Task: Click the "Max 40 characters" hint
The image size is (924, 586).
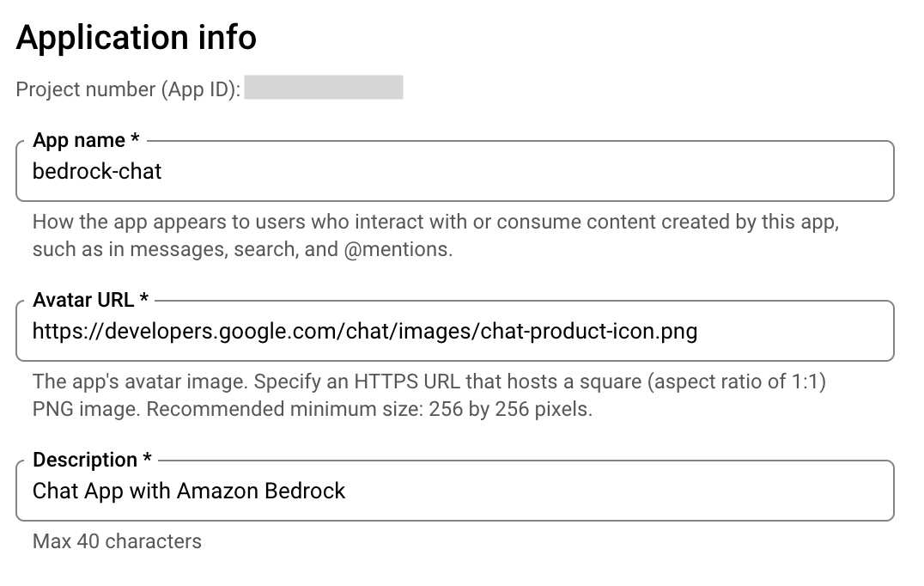Action: pos(117,541)
